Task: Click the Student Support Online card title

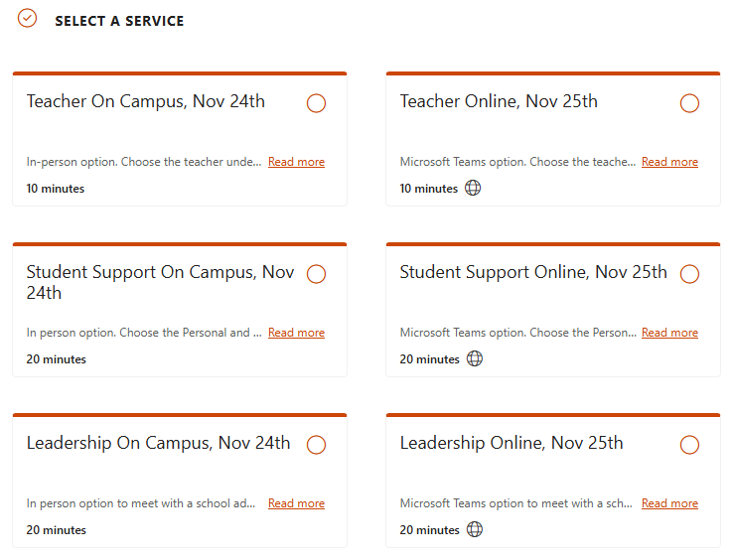Action: [x=533, y=272]
